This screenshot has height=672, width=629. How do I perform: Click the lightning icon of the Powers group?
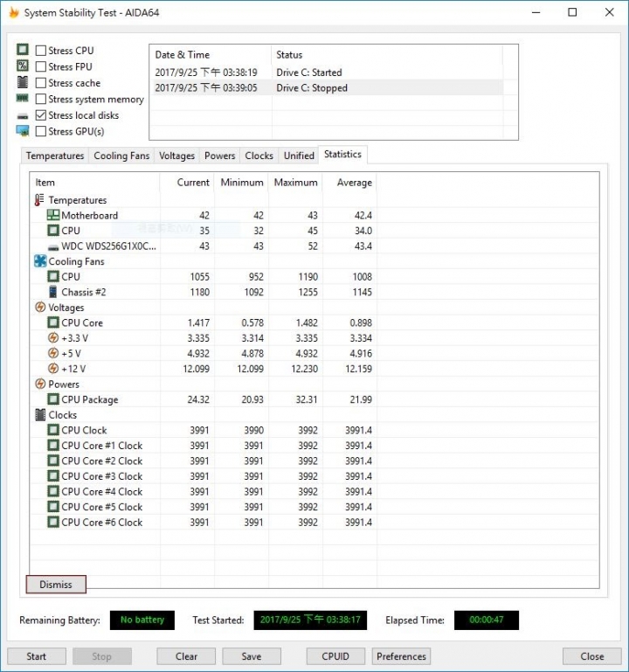tap(40, 384)
